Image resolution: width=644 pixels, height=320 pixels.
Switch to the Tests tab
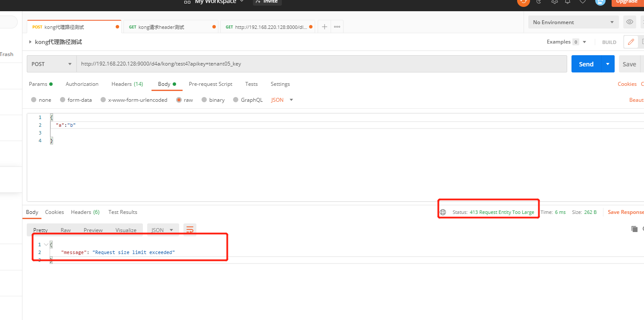tap(252, 84)
